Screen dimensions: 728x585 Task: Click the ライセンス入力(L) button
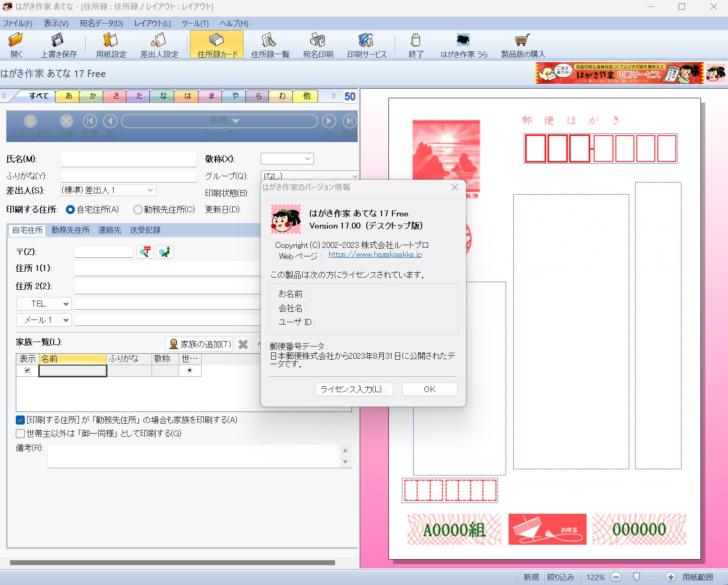pos(354,389)
